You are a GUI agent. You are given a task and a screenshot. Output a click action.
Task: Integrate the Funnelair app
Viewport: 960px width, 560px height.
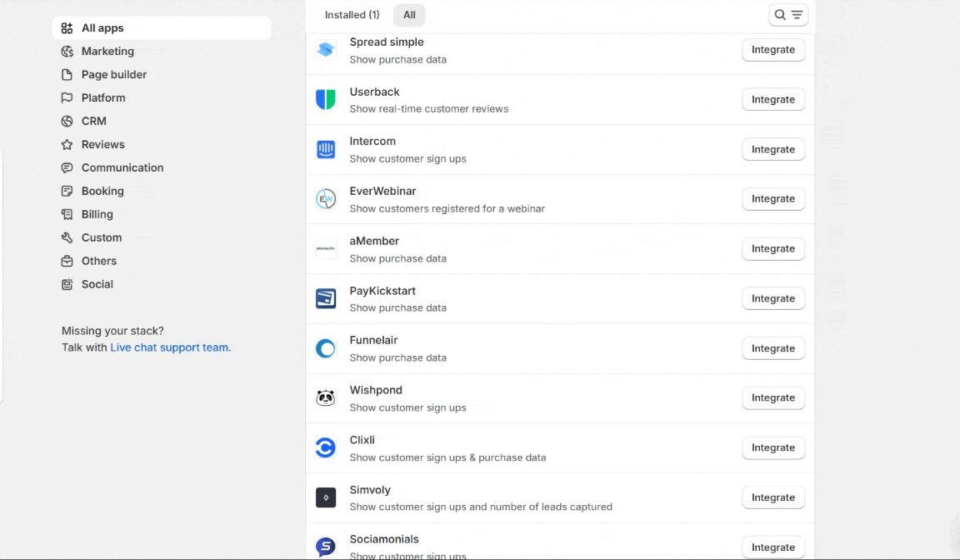pos(773,348)
